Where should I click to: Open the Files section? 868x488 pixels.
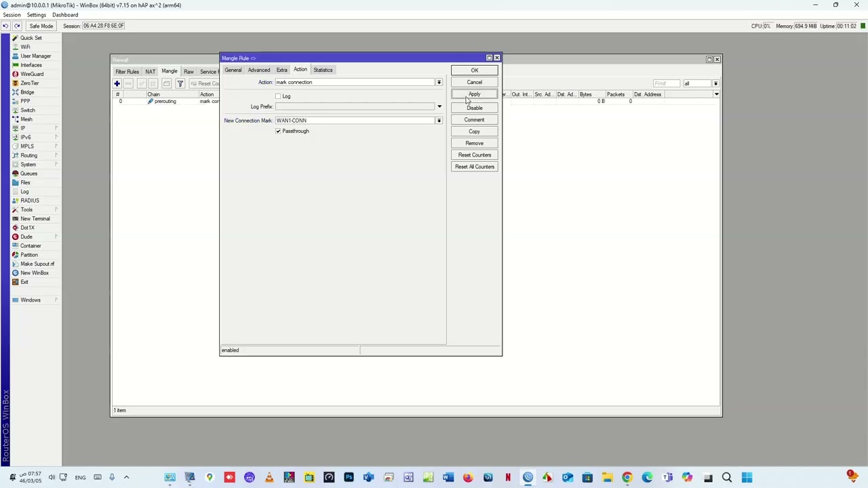[25, 182]
